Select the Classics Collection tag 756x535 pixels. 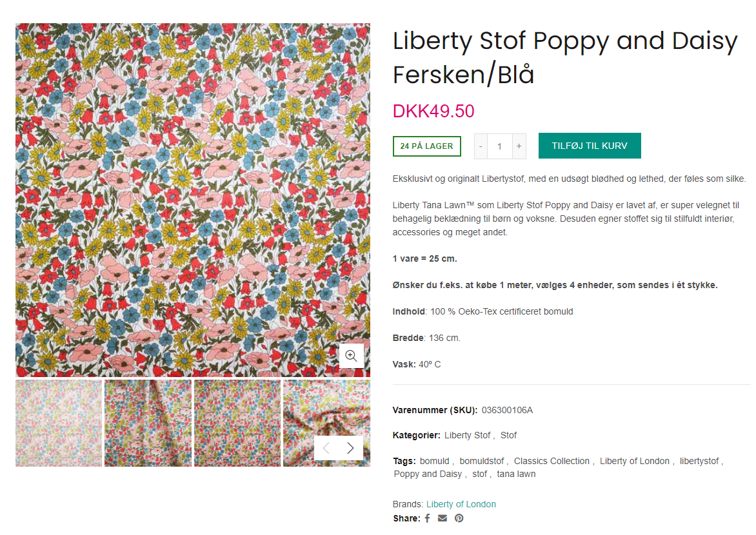click(x=552, y=461)
